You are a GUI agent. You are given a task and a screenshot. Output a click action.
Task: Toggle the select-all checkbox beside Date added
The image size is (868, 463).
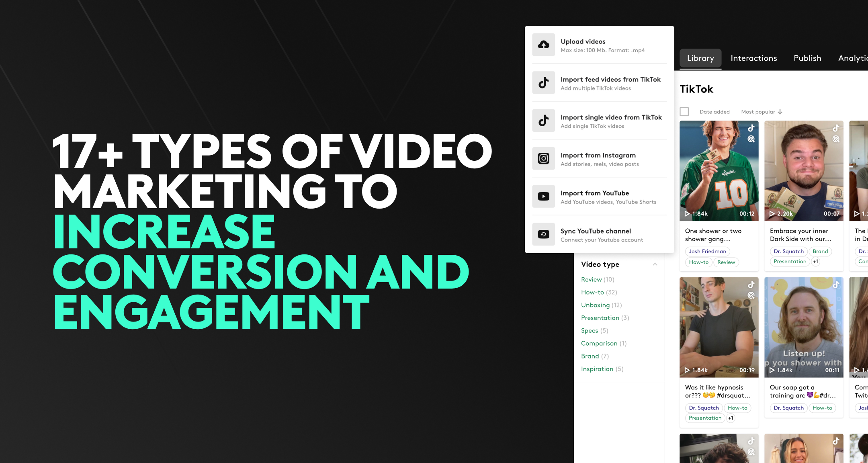(x=684, y=111)
